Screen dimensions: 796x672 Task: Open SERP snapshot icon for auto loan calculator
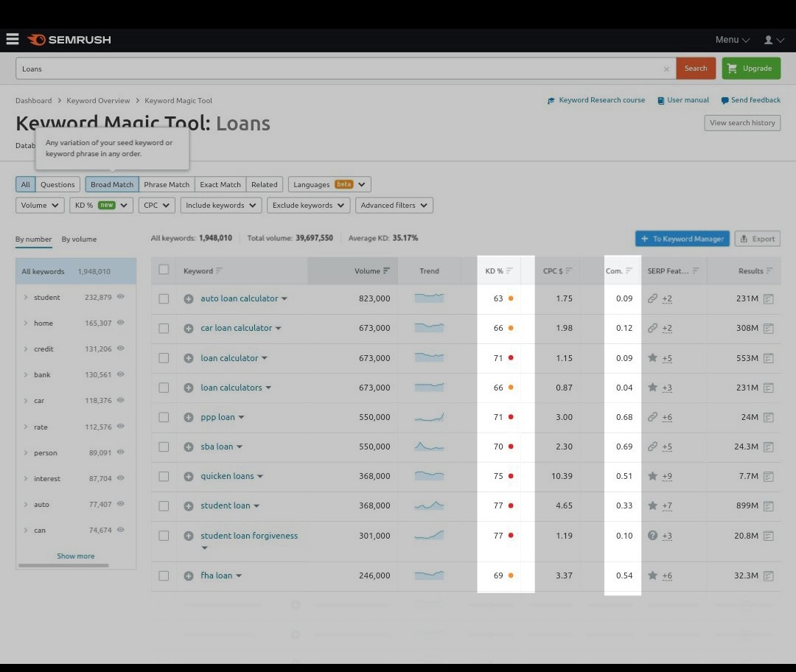(x=769, y=299)
